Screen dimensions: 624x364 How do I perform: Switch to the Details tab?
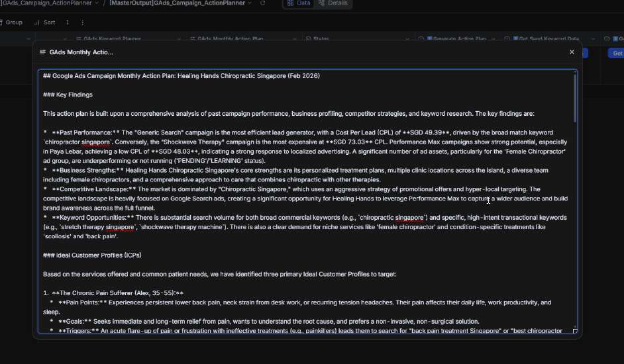pos(333,3)
